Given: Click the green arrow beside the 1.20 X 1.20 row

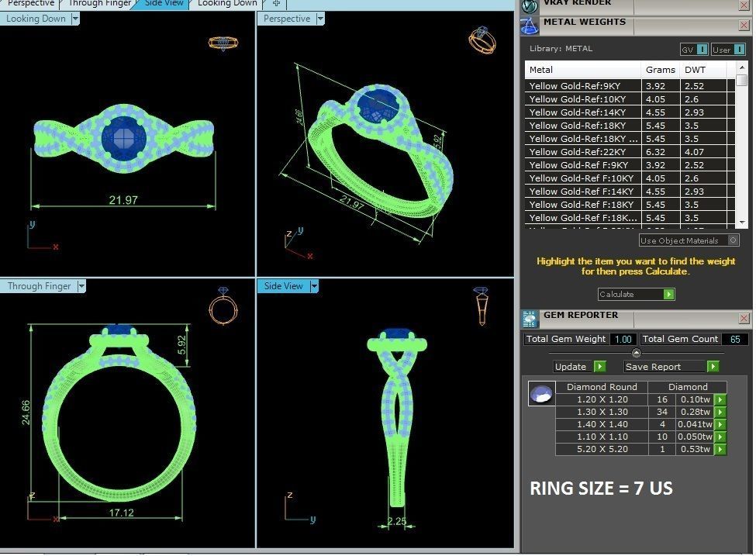Looking at the screenshot, I should tap(720, 399).
